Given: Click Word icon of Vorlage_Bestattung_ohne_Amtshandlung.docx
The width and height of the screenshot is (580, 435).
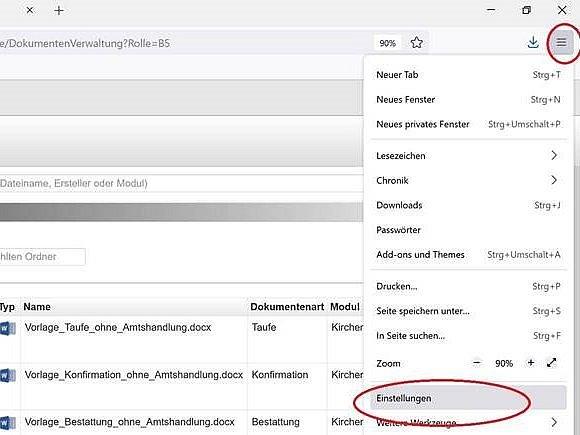Looking at the screenshot, I should pyautogui.click(x=8, y=423).
